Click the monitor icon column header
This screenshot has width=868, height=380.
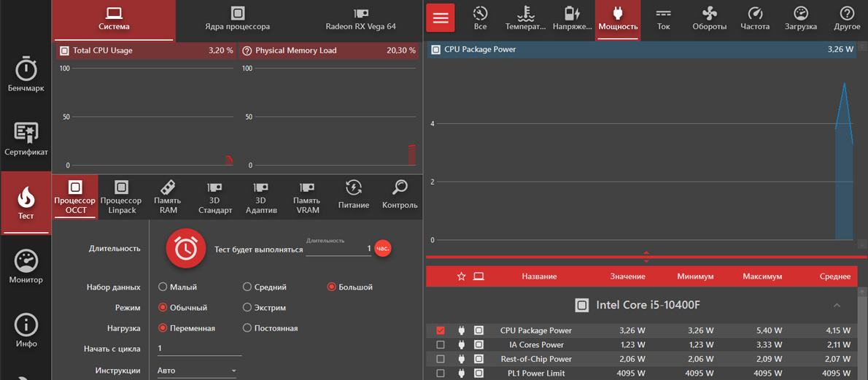click(478, 276)
